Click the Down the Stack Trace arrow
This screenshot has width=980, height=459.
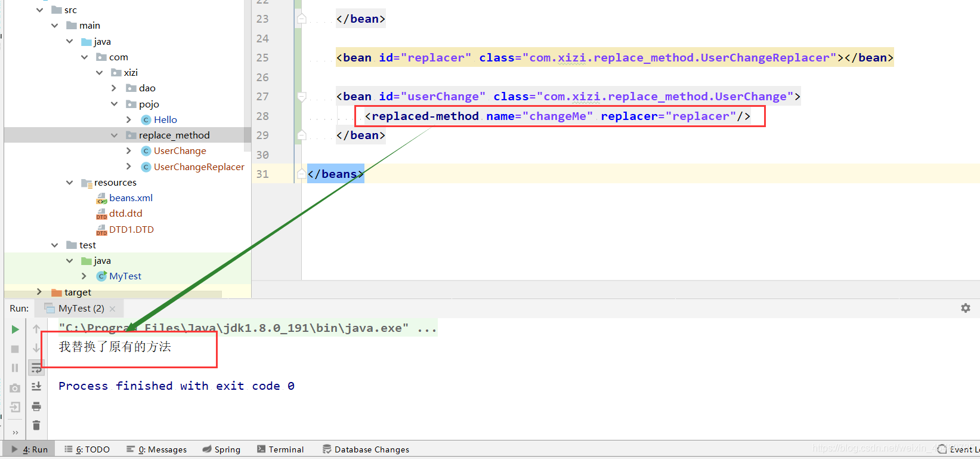[x=36, y=348]
